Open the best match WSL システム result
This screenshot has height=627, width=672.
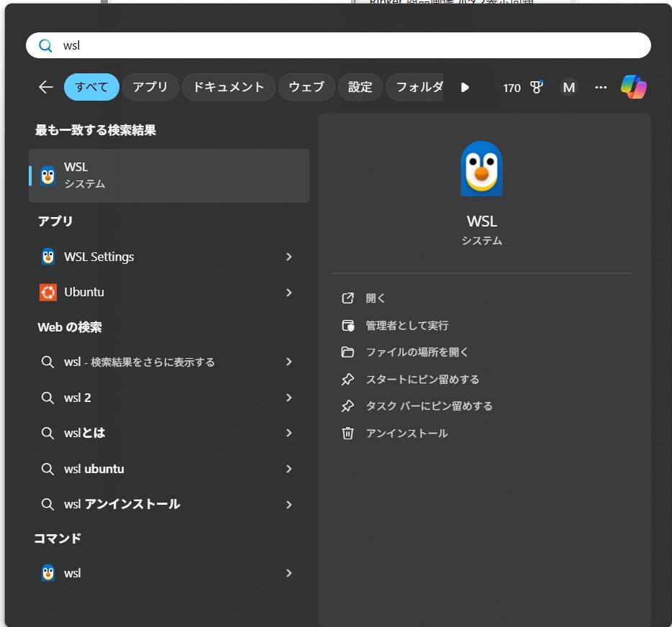[169, 175]
